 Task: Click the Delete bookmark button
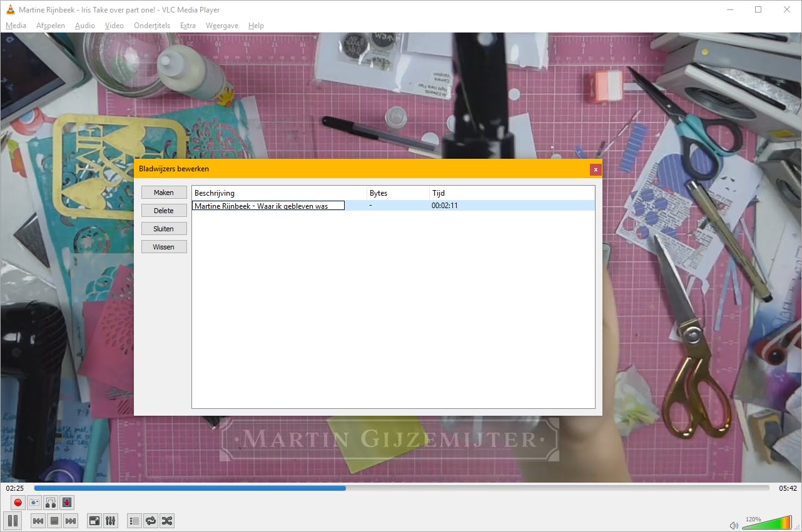click(164, 211)
